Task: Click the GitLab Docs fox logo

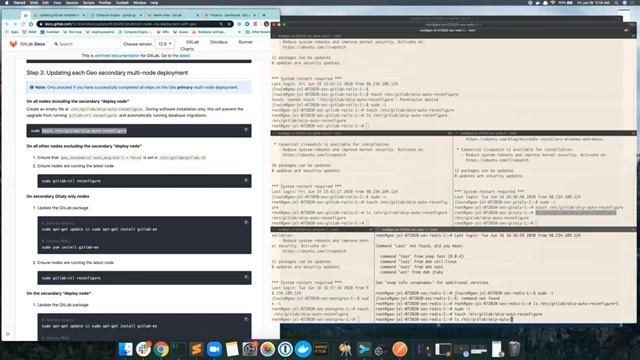Action: point(13,44)
